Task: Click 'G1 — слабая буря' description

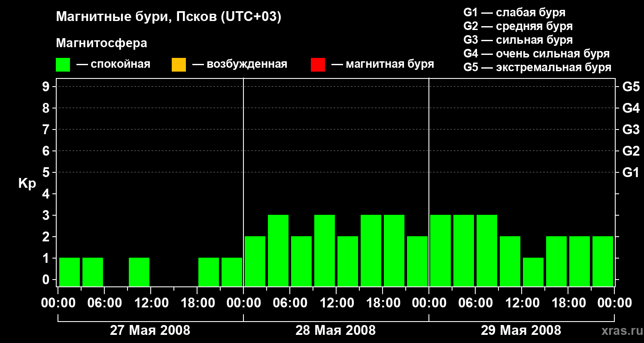Action: [x=514, y=12]
